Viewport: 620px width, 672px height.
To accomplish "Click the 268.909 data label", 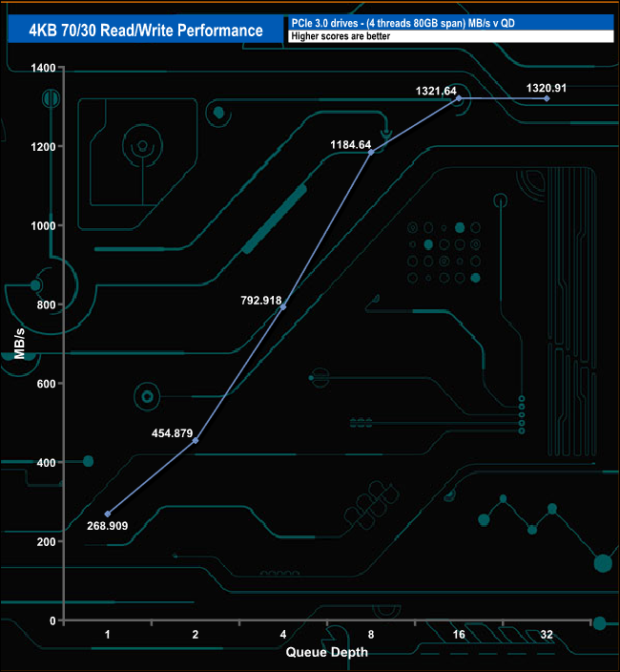I will (x=108, y=526).
